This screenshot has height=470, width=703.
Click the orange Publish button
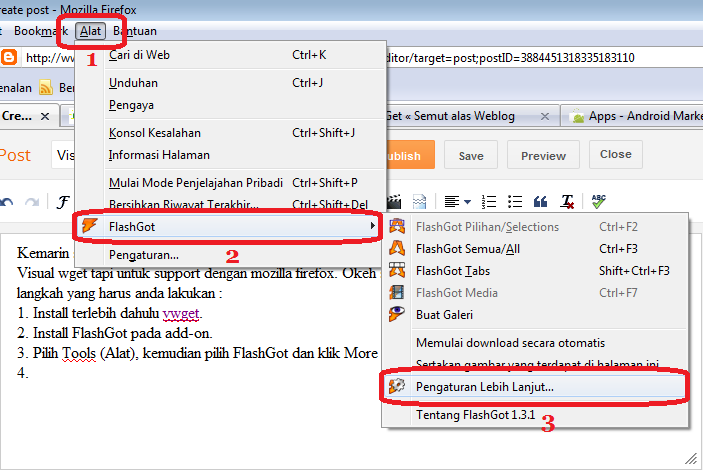pos(410,155)
